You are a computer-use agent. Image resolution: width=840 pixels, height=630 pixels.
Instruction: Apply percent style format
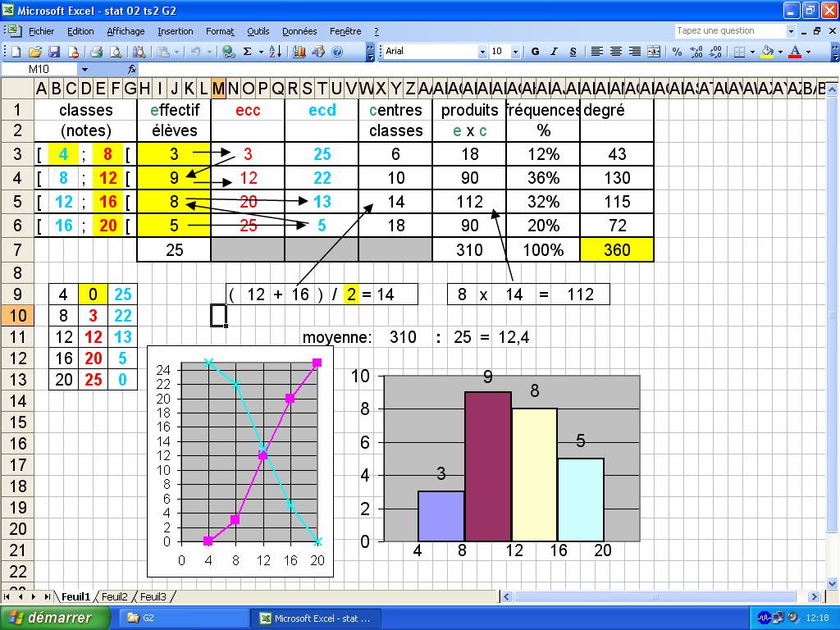pyautogui.click(x=677, y=52)
